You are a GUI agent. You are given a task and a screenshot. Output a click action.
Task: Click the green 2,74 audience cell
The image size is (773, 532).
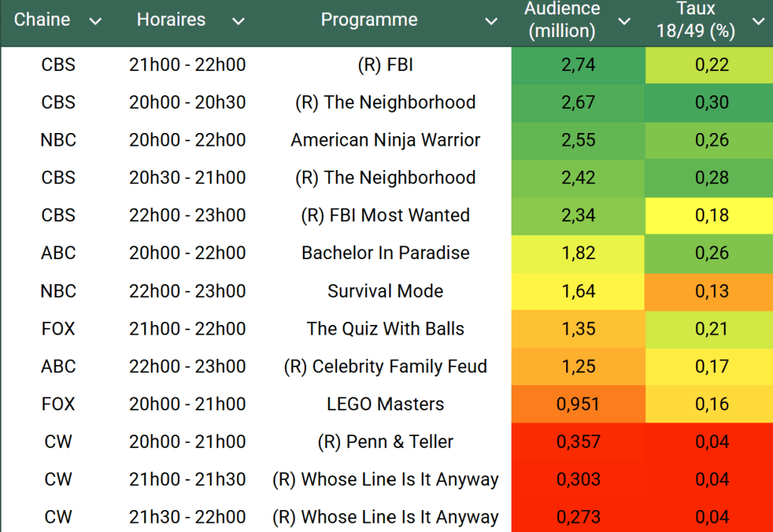coord(578,65)
